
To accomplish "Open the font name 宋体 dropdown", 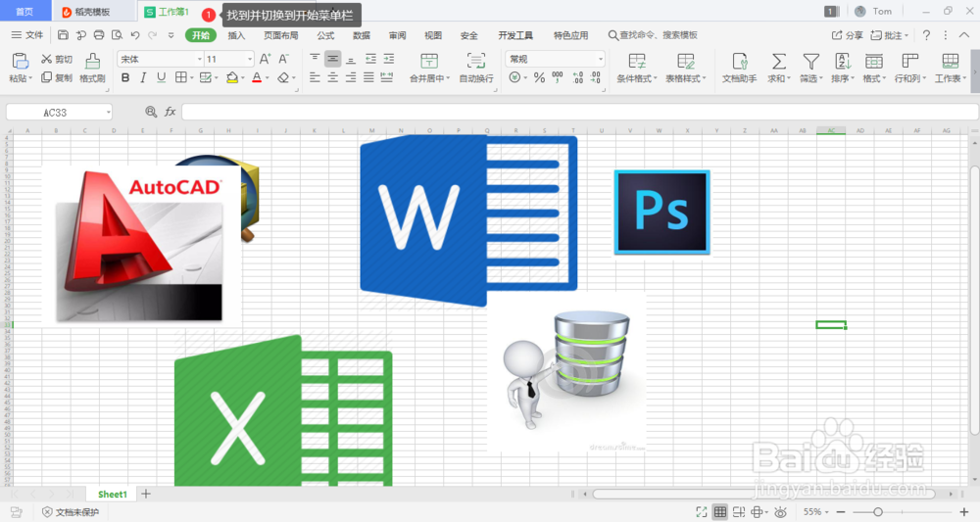I will point(199,60).
